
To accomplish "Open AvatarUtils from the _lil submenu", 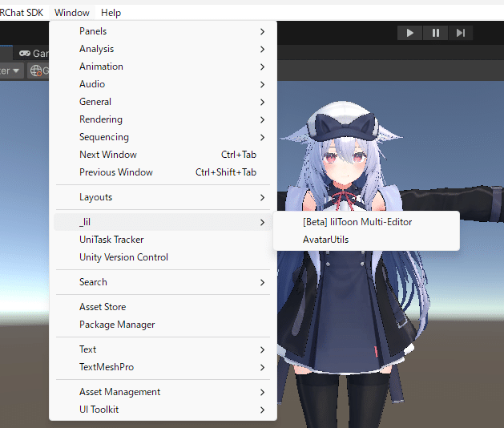I will tap(366, 240).
